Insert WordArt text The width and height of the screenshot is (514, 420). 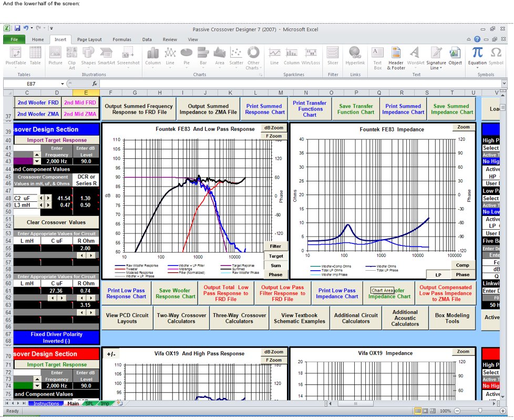click(x=415, y=56)
